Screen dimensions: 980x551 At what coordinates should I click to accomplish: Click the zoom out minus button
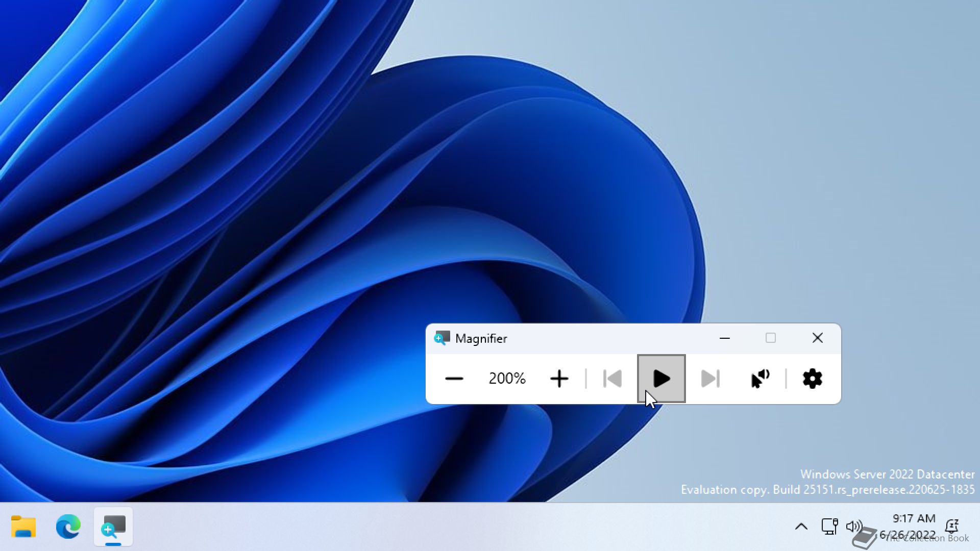(454, 379)
